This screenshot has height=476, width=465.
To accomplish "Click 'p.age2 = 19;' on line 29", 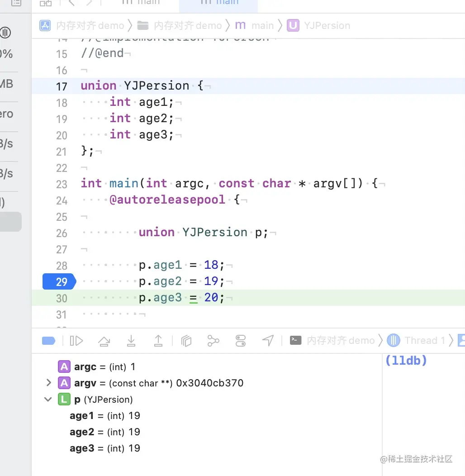I will (181, 281).
